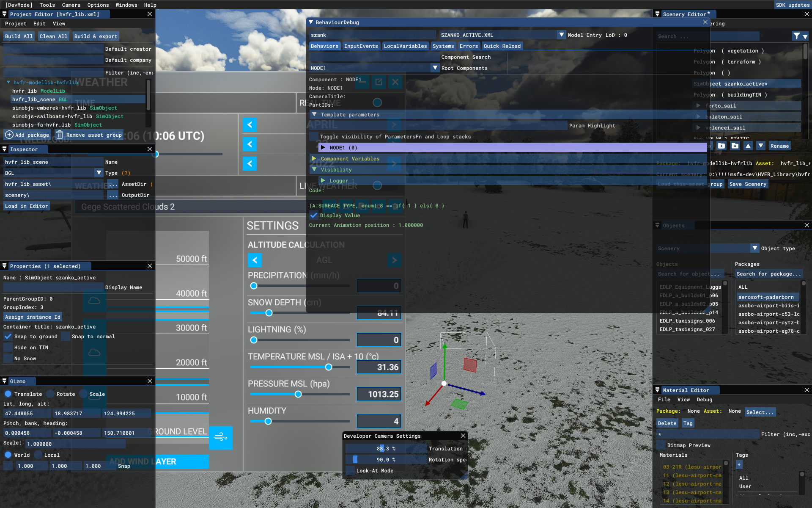
Task: Open the scenery filter funnel icon
Action: (797, 36)
